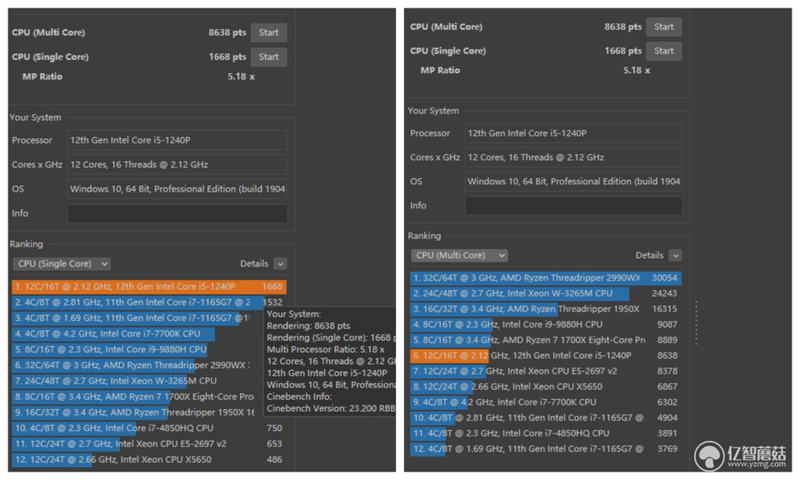Select multi-core row 1 Threadripper 2990WX 30054
The height and width of the screenshot is (480, 800).
(x=546, y=278)
